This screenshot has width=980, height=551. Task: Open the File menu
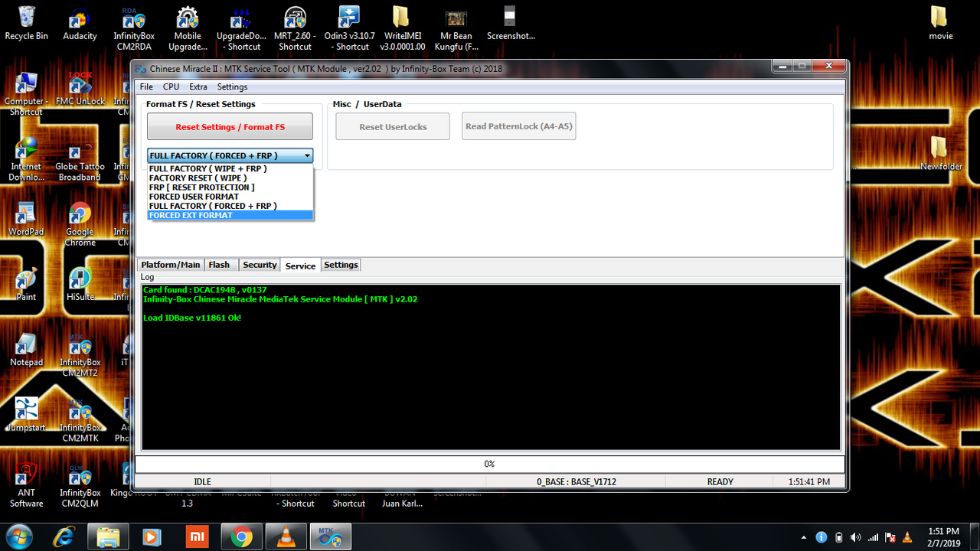[x=146, y=87]
